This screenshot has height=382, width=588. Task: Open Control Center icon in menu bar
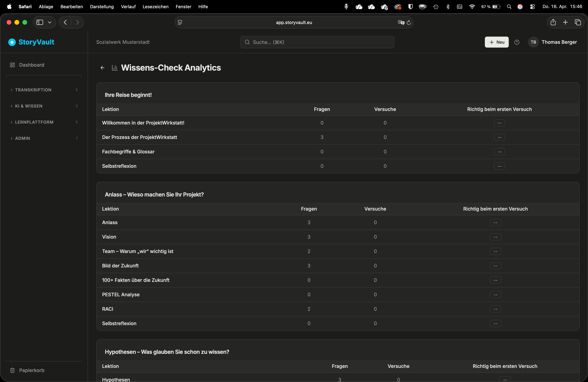(x=532, y=7)
